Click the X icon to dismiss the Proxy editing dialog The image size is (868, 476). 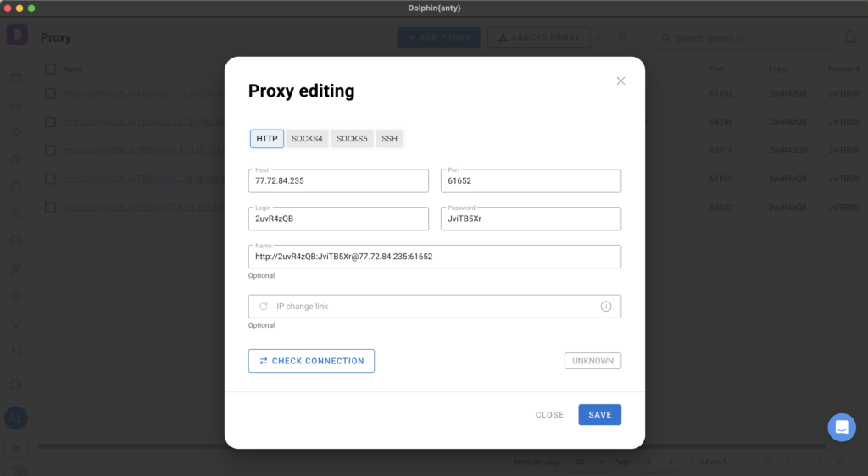pos(620,81)
